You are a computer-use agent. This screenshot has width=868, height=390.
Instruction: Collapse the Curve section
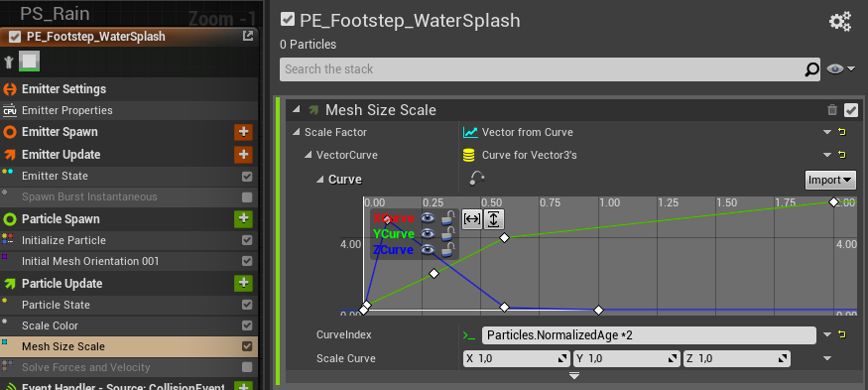pyautogui.click(x=320, y=179)
